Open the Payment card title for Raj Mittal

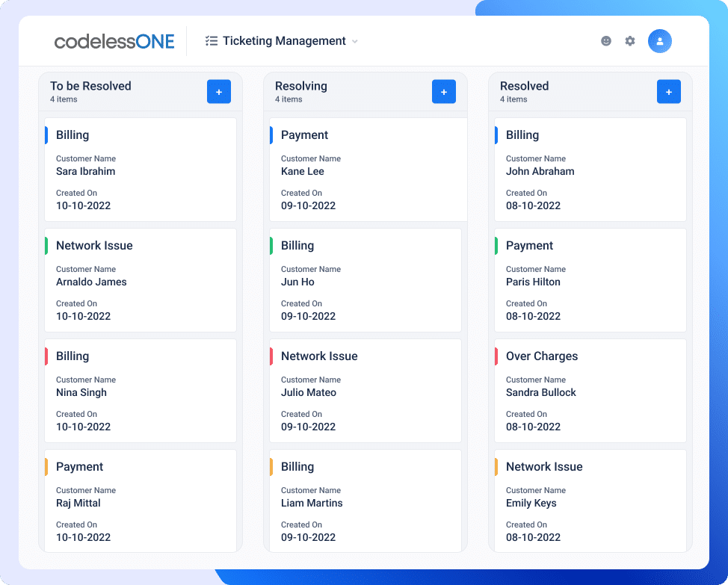tap(79, 467)
